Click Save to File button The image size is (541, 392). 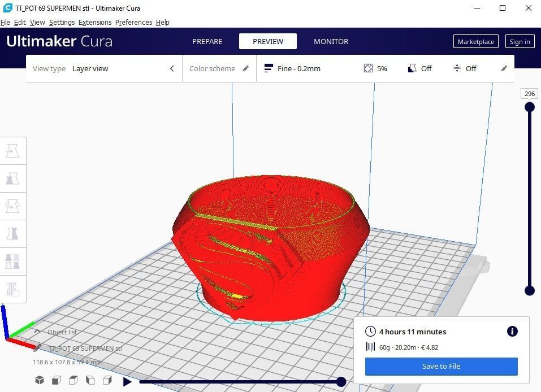click(x=442, y=366)
